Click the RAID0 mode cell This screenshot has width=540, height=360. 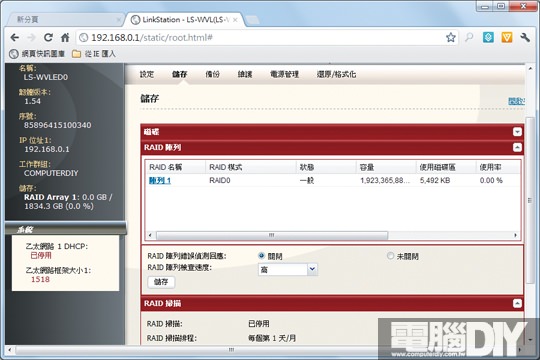click(220, 181)
